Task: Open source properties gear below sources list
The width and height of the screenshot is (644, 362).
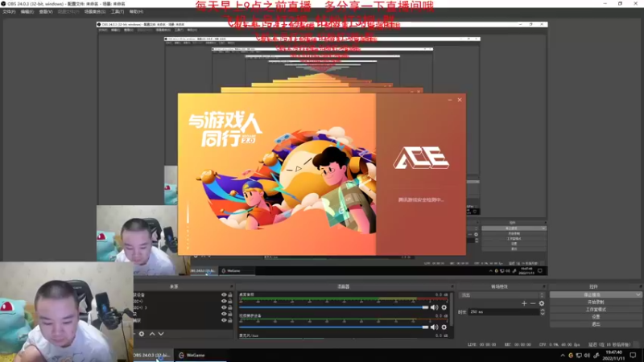Action: pyautogui.click(x=142, y=334)
